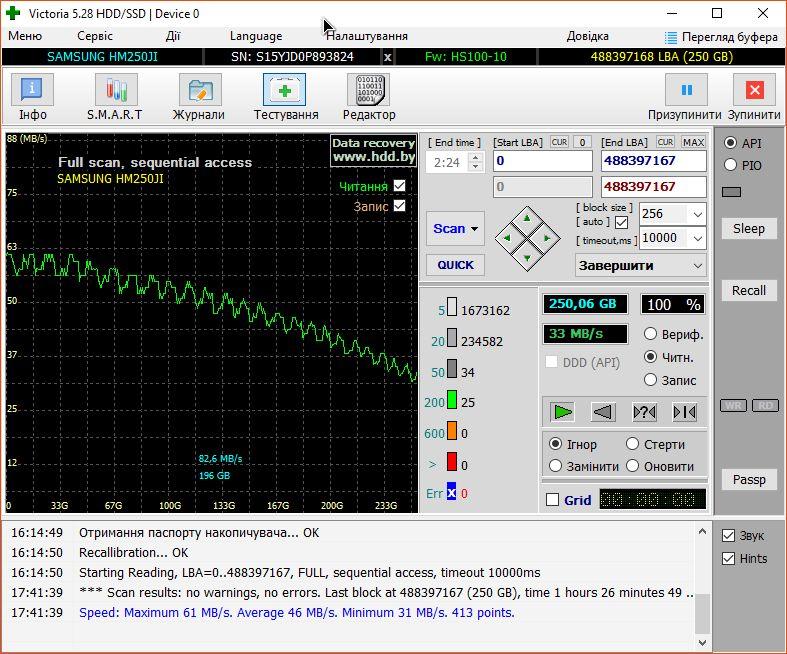Image resolution: width=787 pixels, height=654 pixels.
Task: Open the Language menu
Action: click(x=256, y=36)
